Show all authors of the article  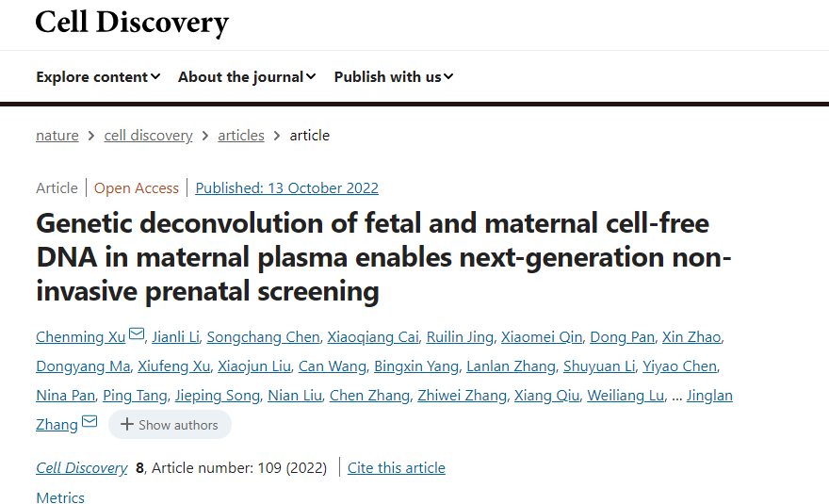tap(170, 425)
